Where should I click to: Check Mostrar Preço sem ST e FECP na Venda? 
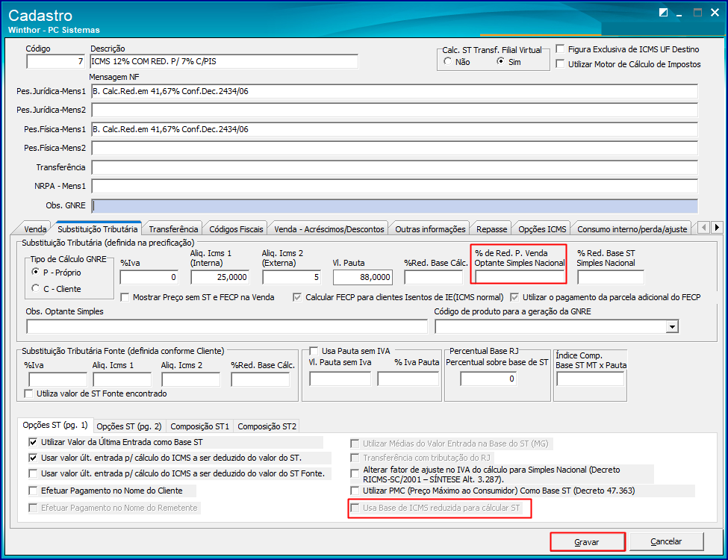[125, 297]
